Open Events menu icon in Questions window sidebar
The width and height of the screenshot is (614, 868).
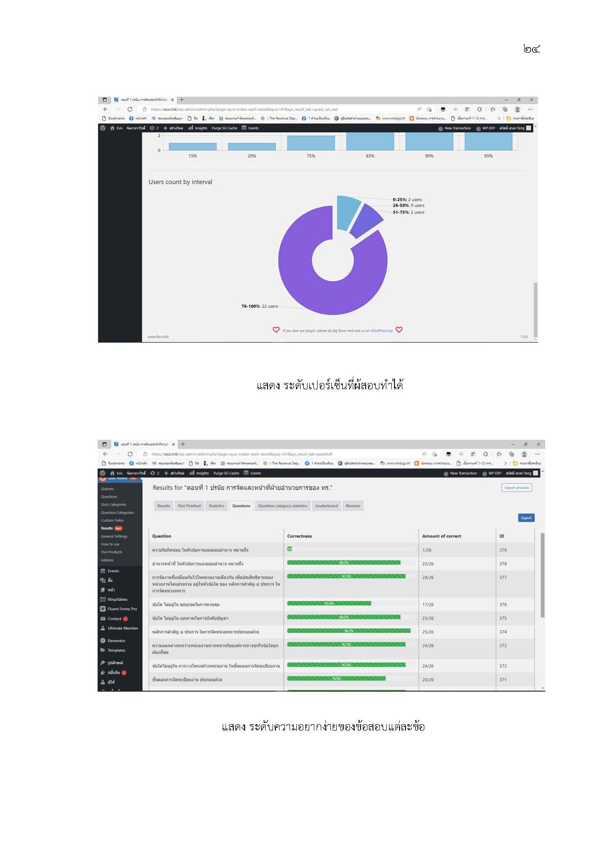click(103, 571)
